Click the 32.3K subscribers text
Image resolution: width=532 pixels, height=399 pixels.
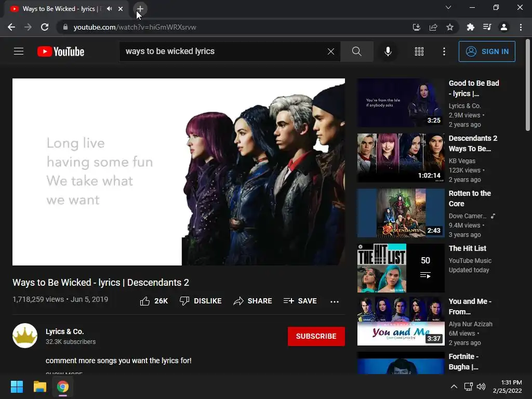pyautogui.click(x=71, y=342)
